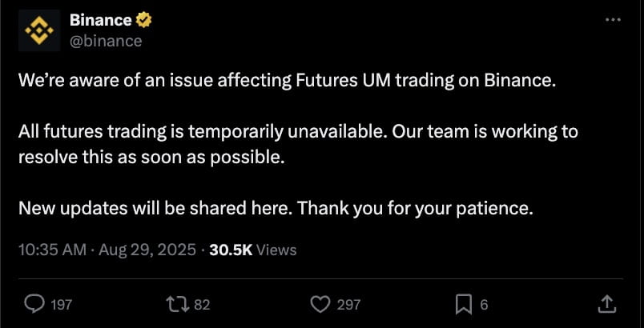Click the 297 likes count
The width and height of the screenshot is (644, 328).
pyautogui.click(x=348, y=305)
